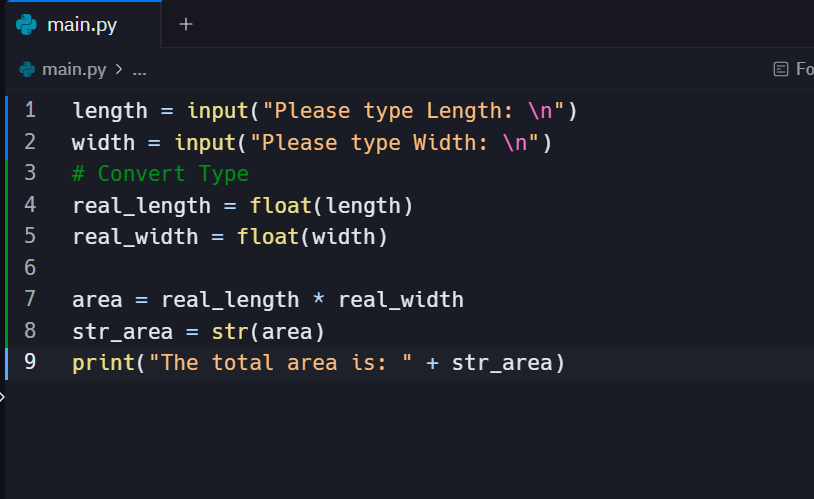
Task: Click 'input' on the width line
Action: (x=205, y=143)
